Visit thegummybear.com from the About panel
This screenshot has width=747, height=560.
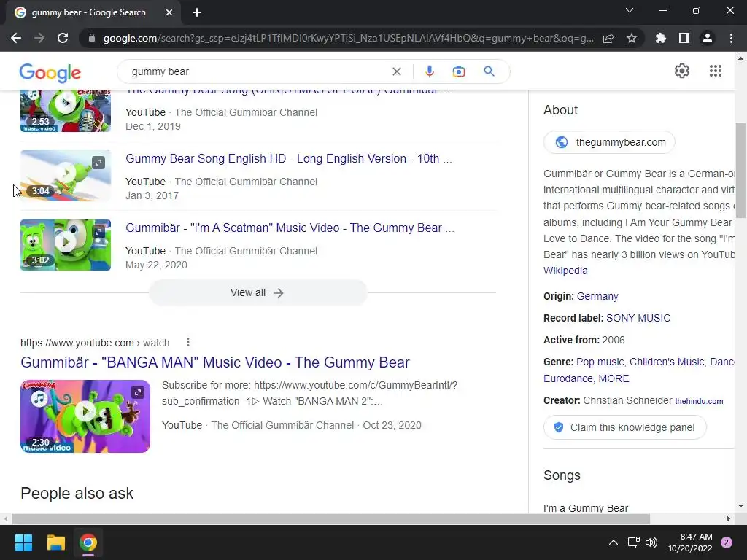[609, 142]
